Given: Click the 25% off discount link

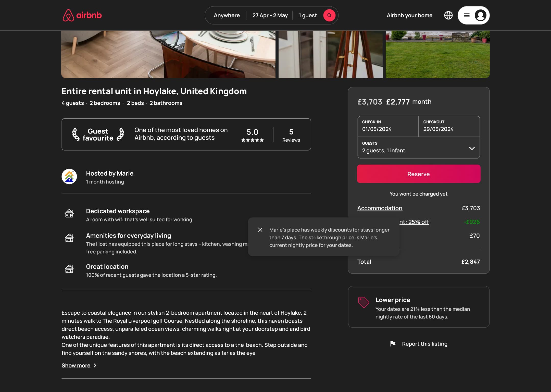Looking at the screenshot, I should pos(414,222).
